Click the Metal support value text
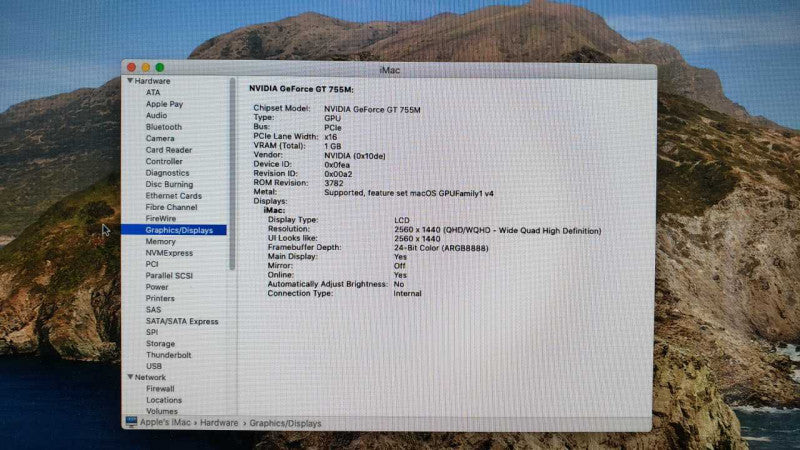 point(409,193)
